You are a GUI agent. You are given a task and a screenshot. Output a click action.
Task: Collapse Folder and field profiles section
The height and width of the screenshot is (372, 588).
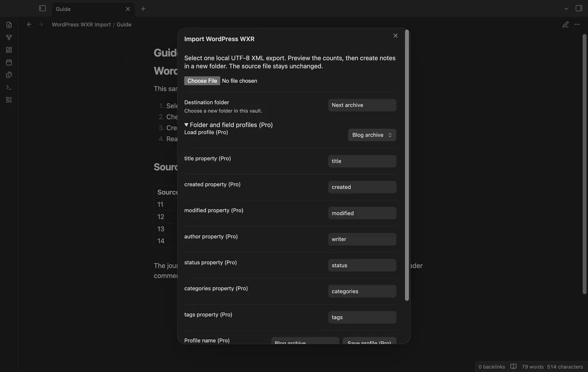tap(228, 125)
